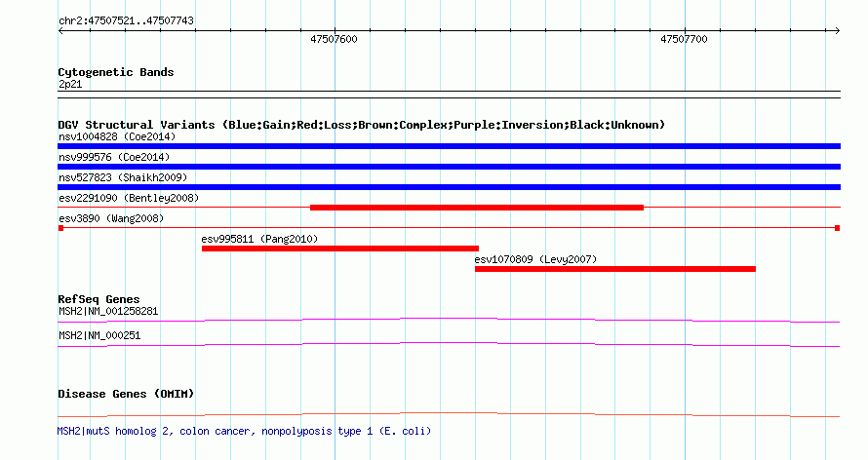Click the magenta line of MSH2|NM_000251
The height and width of the screenshot is (460, 868).
click(449, 344)
